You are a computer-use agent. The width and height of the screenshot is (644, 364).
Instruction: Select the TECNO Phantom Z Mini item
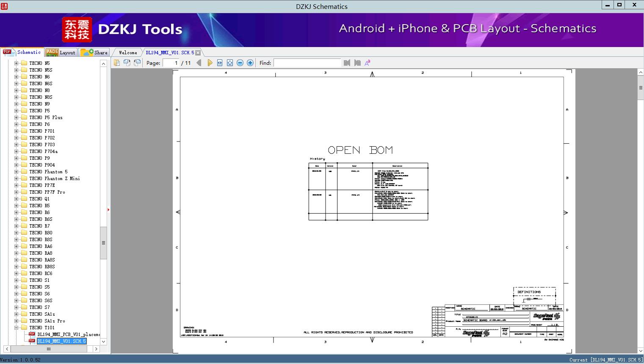(54, 178)
